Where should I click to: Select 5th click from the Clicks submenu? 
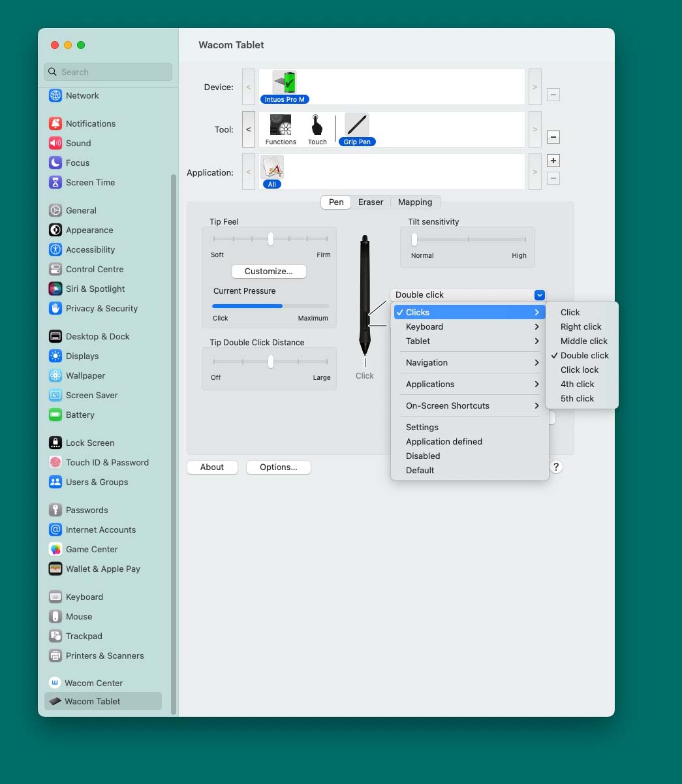(577, 398)
